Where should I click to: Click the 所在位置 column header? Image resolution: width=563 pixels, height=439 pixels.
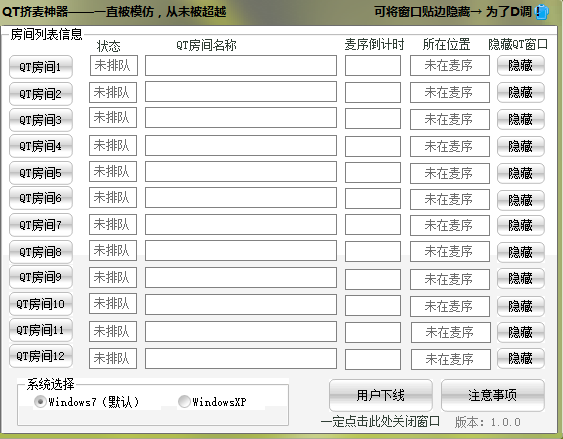click(x=446, y=45)
